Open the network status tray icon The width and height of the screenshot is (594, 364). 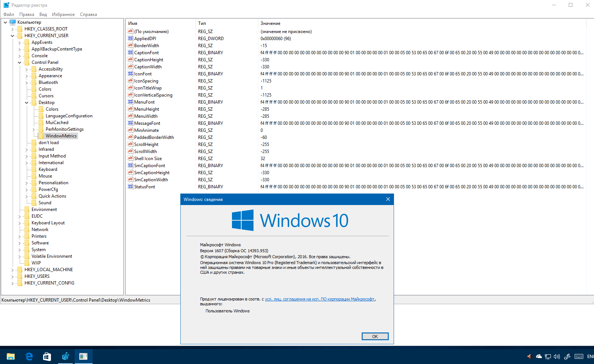pyautogui.click(x=548, y=357)
